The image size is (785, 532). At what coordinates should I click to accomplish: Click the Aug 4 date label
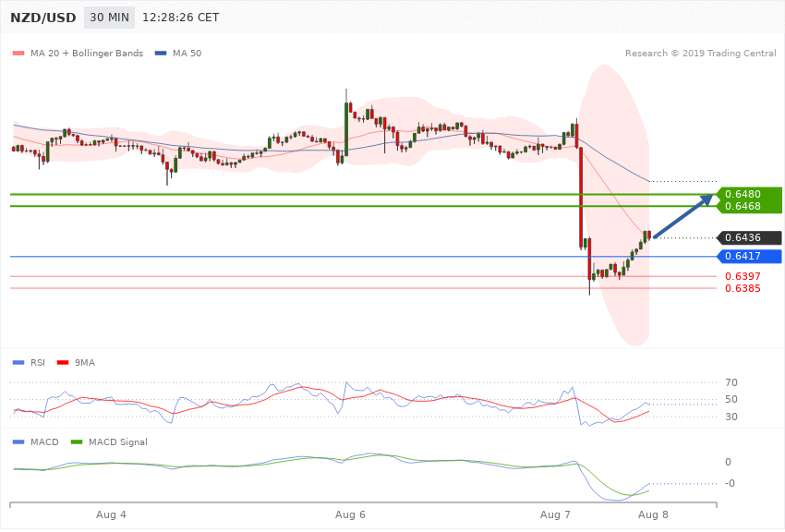pyautogui.click(x=111, y=514)
